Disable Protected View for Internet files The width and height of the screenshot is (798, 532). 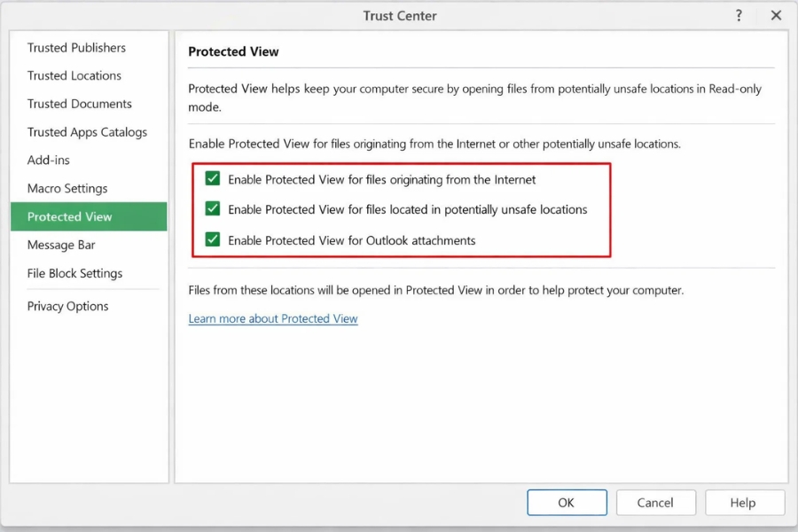(x=212, y=178)
